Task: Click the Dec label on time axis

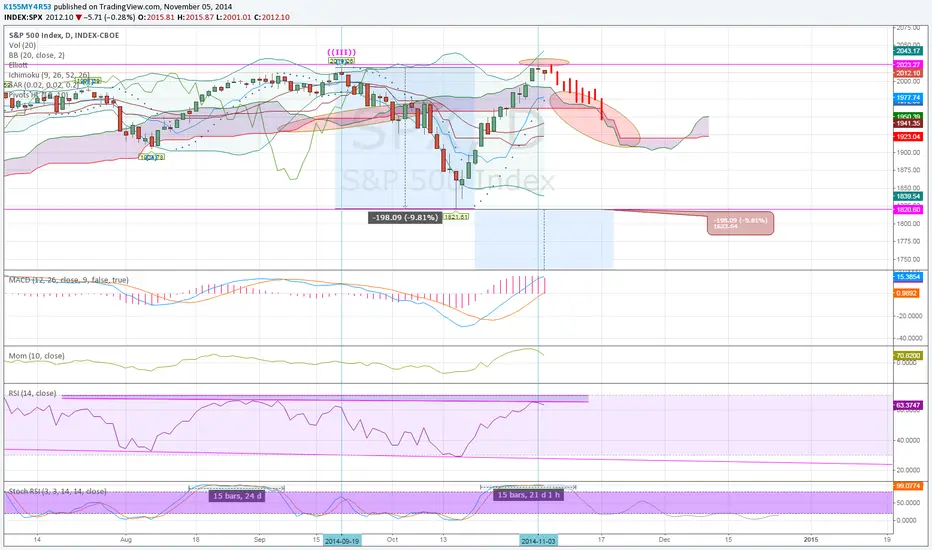Action: click(664, 540)
